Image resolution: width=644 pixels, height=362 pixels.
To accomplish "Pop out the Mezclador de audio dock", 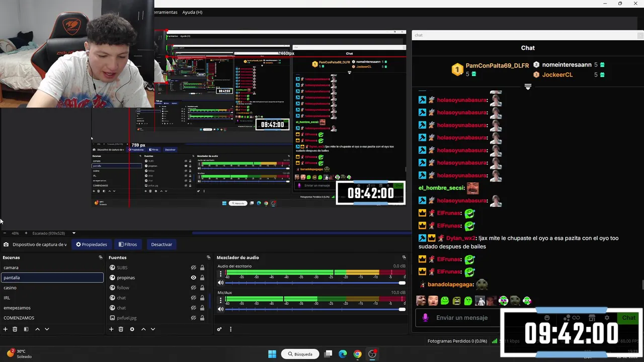I will 404,257.
